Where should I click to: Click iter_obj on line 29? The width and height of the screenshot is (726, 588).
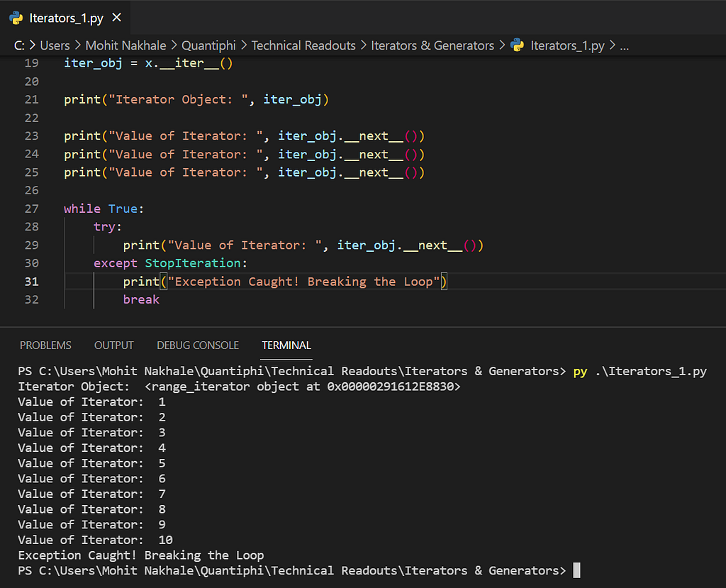pos(366,245)
